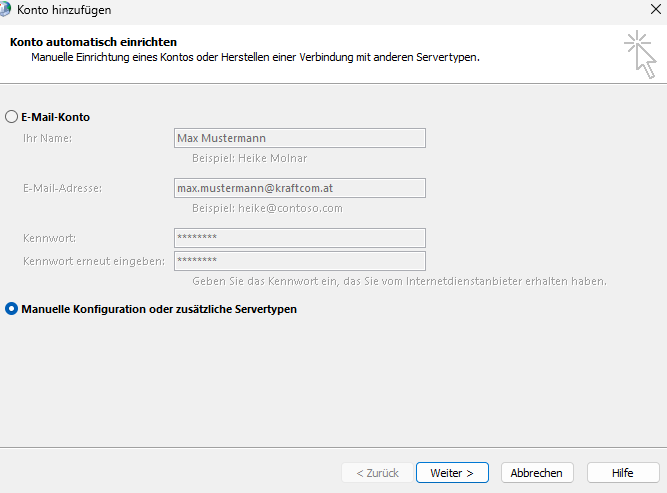Select the E-Mail-Konto radio button
667x493 pixels.
pyautogui.click(x=12, y=117)
